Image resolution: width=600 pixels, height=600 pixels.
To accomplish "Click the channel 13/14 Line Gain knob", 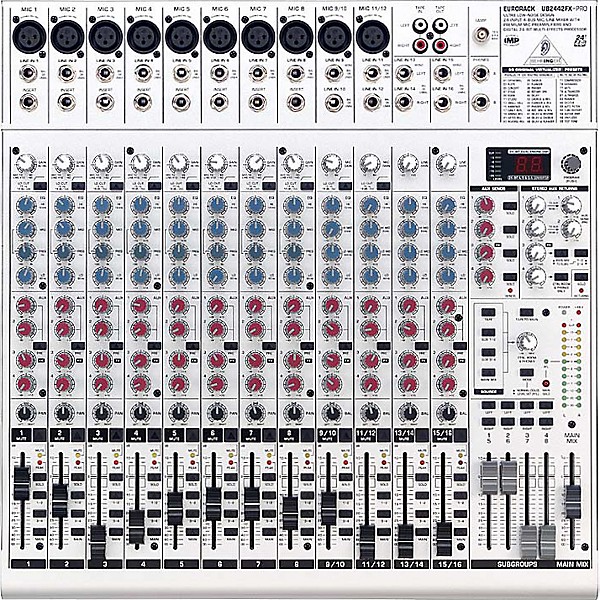I will (x=408, y=163).
